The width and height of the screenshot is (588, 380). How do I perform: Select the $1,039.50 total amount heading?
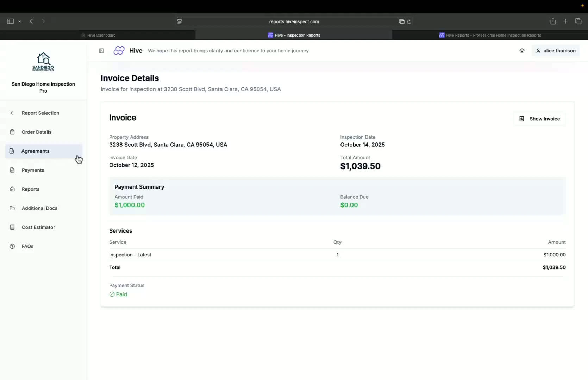360,166
